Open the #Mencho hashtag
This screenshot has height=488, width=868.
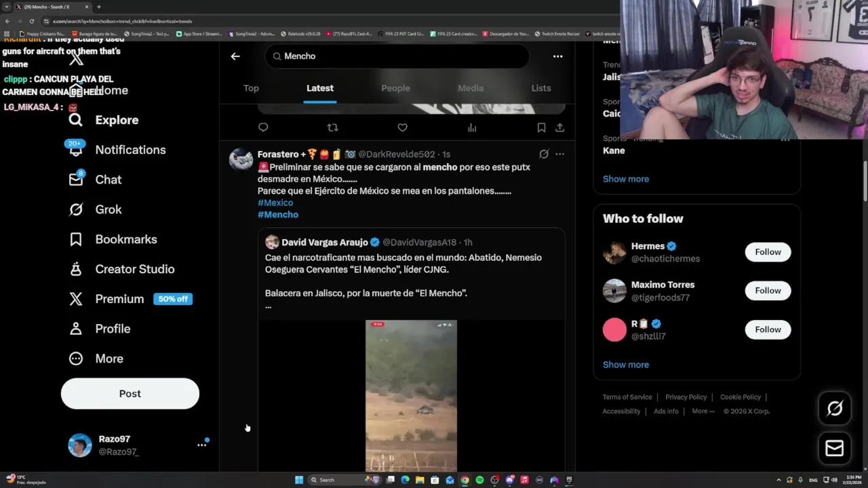click(278, 214)
